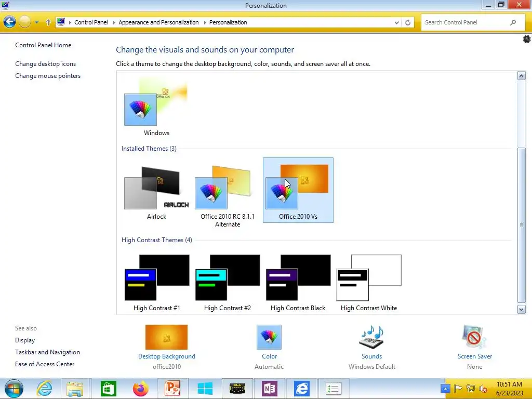This screenshot has width=532, height=399.
Task: Open Control Panel Home
Action: (43, 45)
